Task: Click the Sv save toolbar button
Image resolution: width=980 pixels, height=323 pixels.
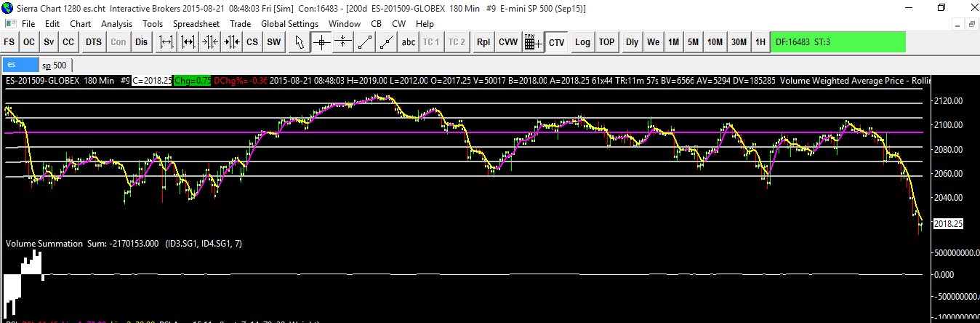Action: (x=49, y=42)
